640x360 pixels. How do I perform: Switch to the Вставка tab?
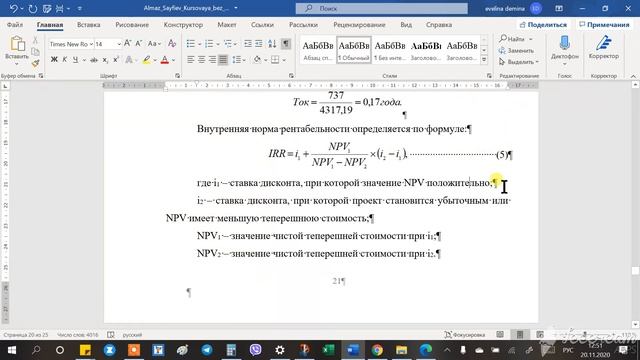[x=89, y=24]
